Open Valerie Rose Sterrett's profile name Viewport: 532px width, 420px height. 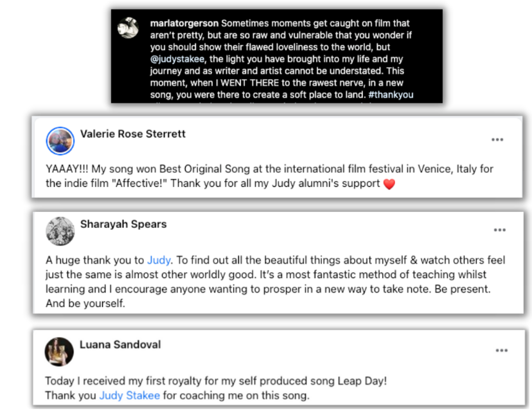[133, 134]
